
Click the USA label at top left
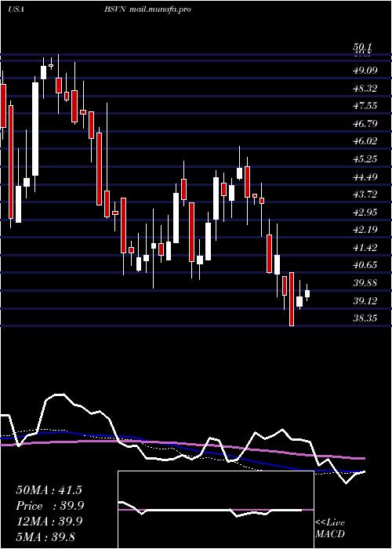[x=16, y=9]
